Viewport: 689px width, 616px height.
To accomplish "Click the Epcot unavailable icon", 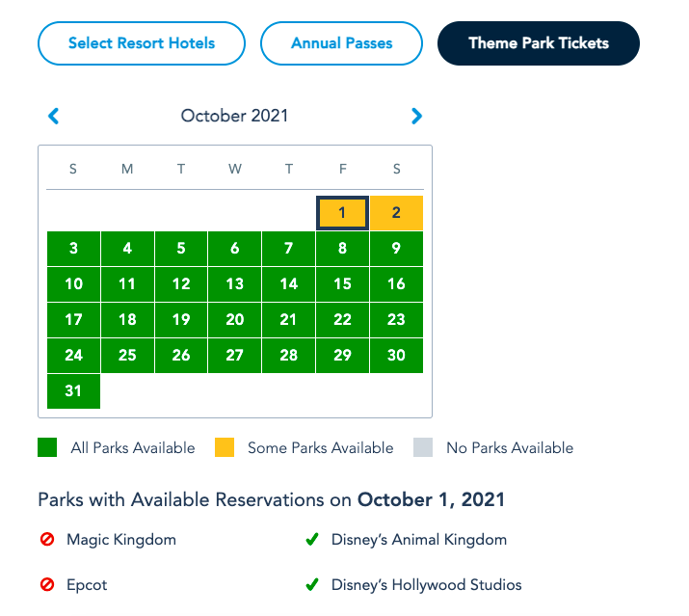I will point(47,585).
